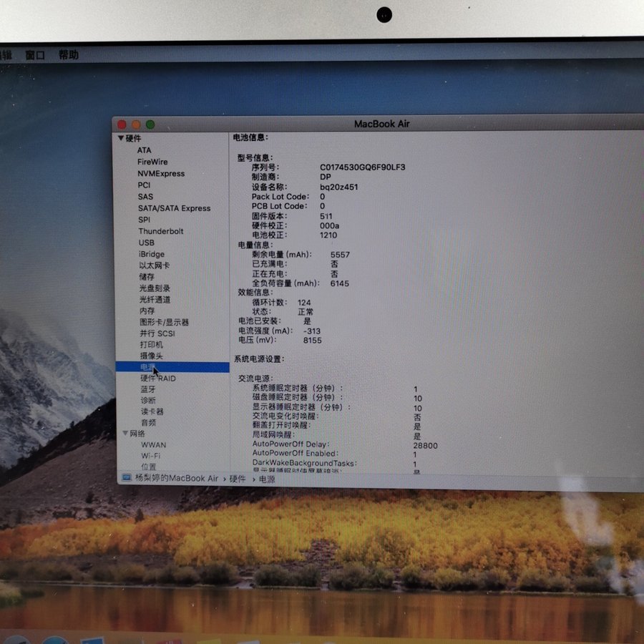Screen dimensions: 644x644
Task: Click the MacBook Air computer name in path bar
Action: [x=177, y=479]
